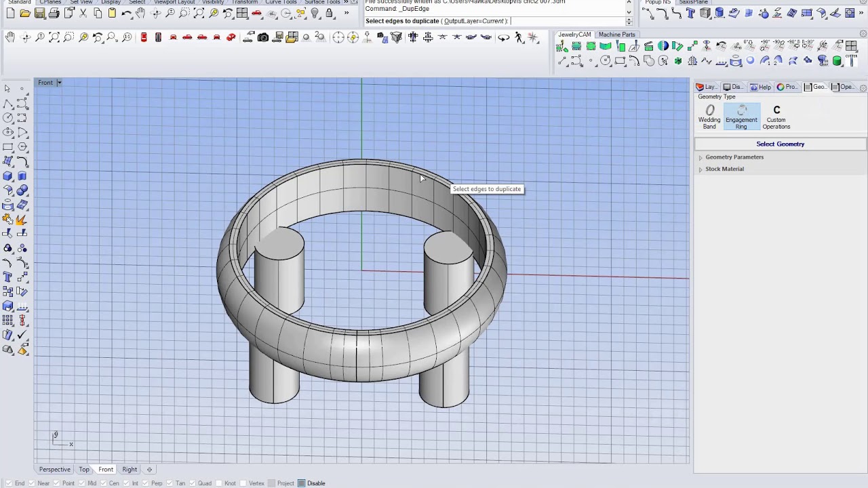The image size is (868, 488).
Task: Click the Cut scissors icon
Action: (x=83, y=14)
